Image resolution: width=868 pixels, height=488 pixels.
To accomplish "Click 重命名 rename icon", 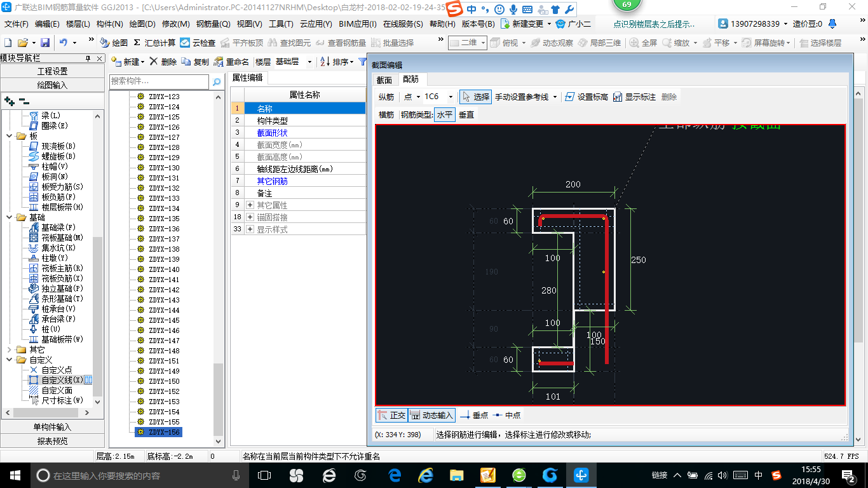I will (x=231, y=62).
